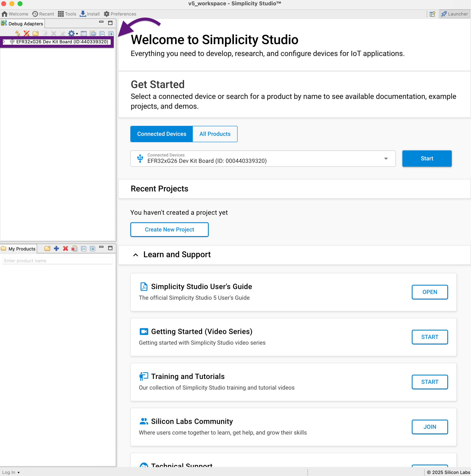471x476 pixels.
Task: Click "You haven't created a project yet" text
Action: click(179, 212)
